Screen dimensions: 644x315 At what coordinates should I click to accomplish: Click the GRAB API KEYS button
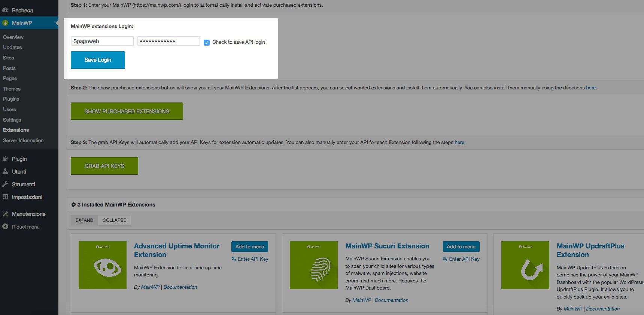104,166
